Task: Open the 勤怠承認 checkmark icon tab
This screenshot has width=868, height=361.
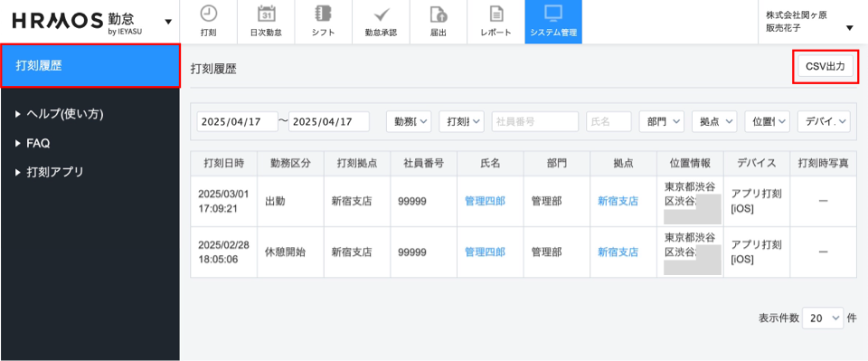Action: [381, 22]
